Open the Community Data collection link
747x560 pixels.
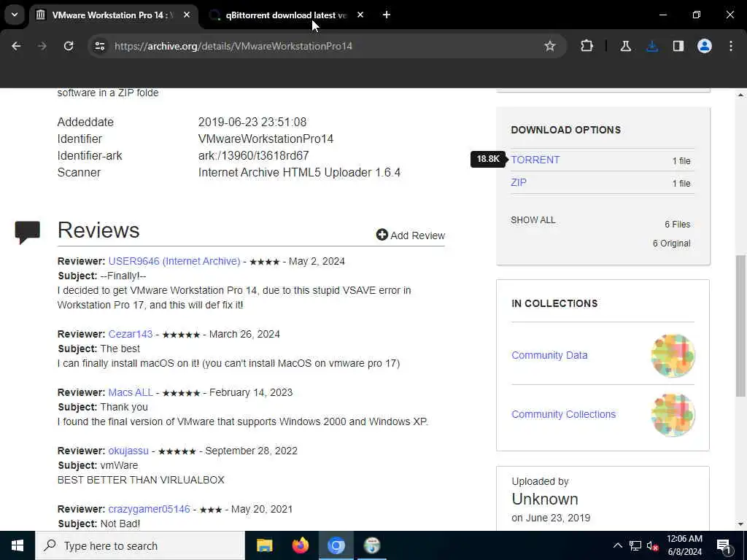(x=549, y=355)
